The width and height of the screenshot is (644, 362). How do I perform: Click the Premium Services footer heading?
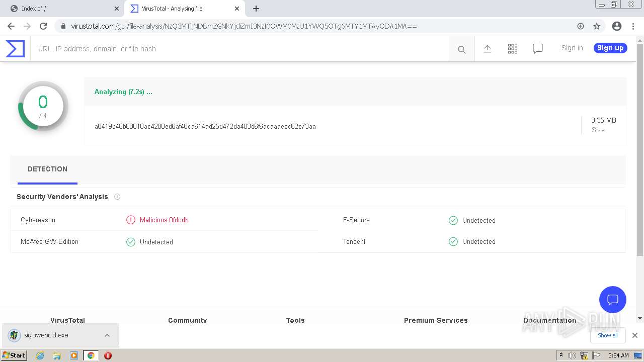point(436,320)
